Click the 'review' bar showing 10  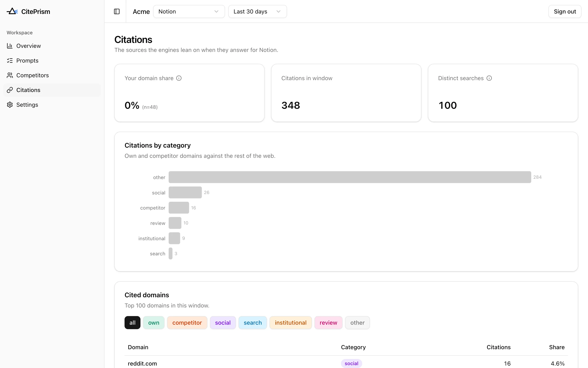[175, 223]
